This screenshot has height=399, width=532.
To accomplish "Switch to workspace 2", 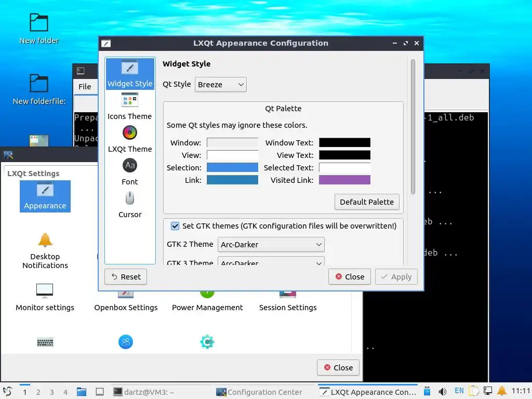I will pyautogui.click(x=38, y=392).
